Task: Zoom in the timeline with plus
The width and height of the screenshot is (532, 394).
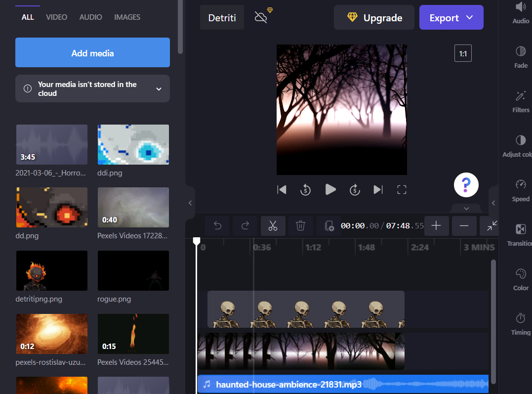Action: pyautogui.click(x=436, y=226)
